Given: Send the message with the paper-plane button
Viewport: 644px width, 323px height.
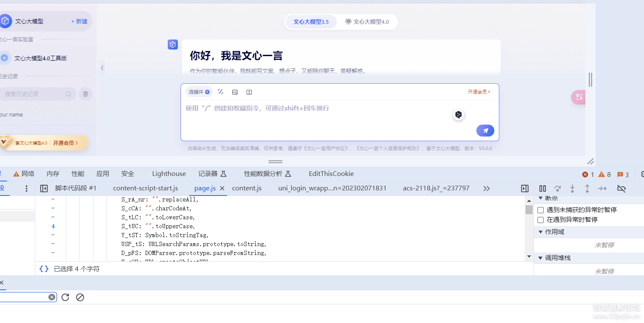Looking at the screenshot, I should [x=485, y=130].
